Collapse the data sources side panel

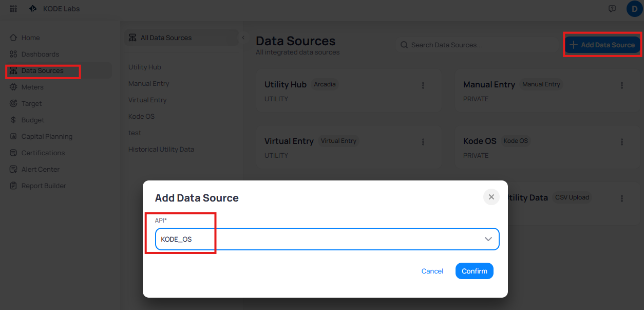click(x=243, y=38)
